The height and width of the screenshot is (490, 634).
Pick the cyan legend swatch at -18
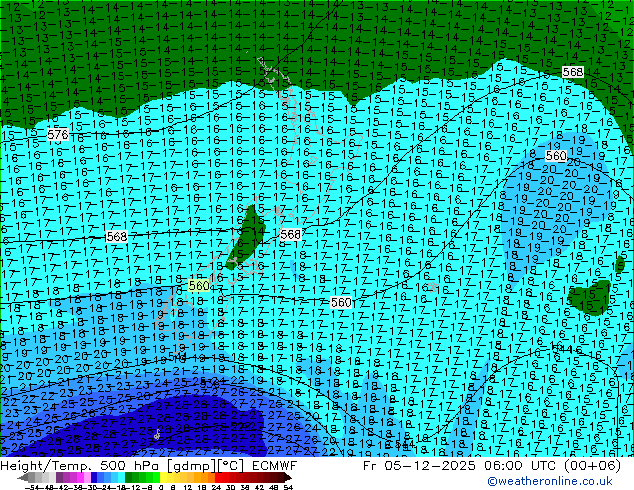point(121,477)
